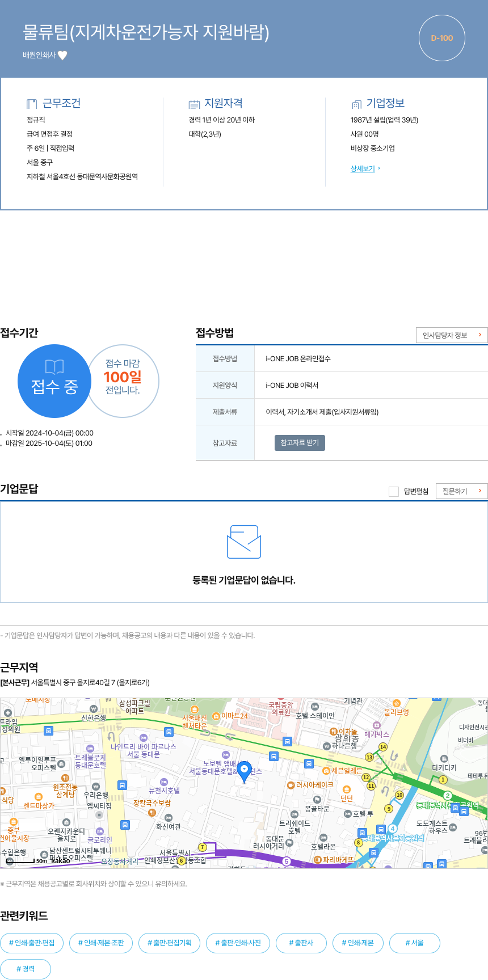Screen dimensions: 488x980
Task: Click the bus stop icon near 국립중앙의료원
Action: click(288, 741)
